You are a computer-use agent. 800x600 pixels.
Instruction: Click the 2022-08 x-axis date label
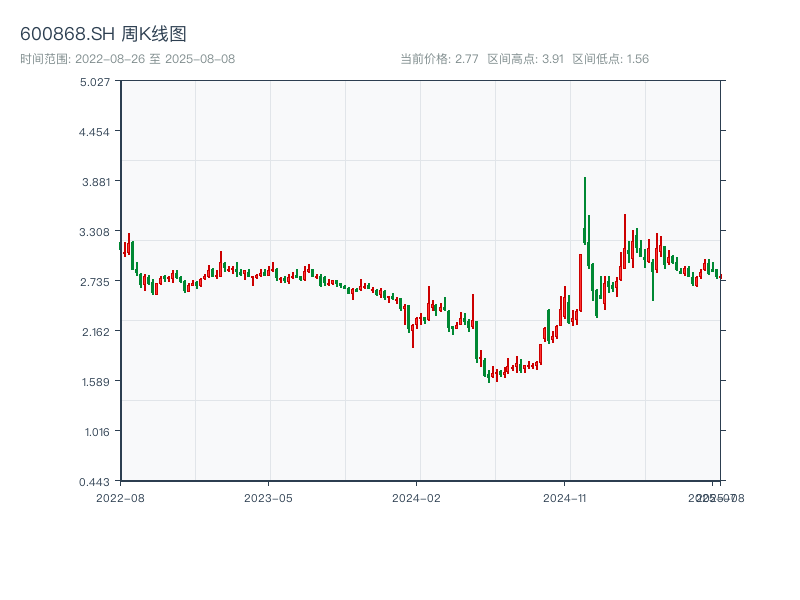tap(120, 497)
